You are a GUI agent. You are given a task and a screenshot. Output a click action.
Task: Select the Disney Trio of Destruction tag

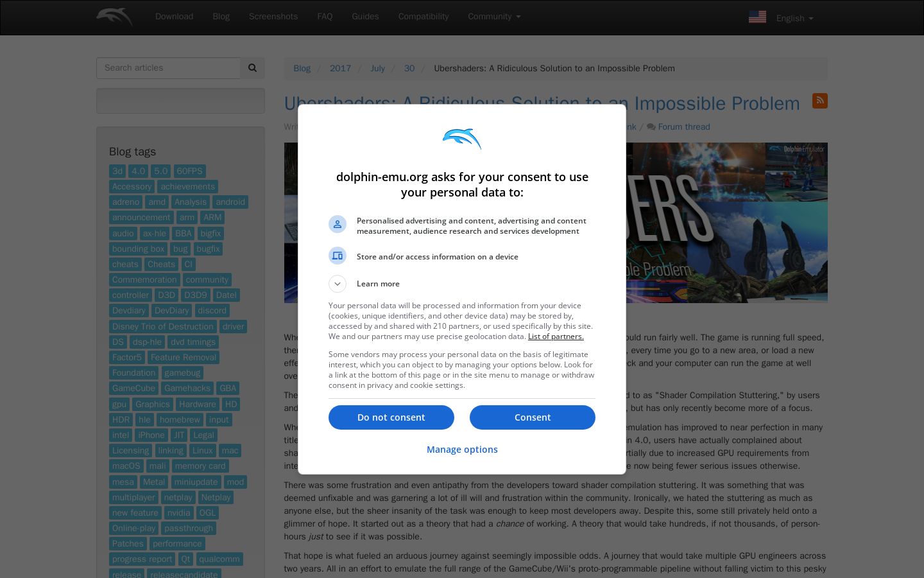(x=163, y=326)
